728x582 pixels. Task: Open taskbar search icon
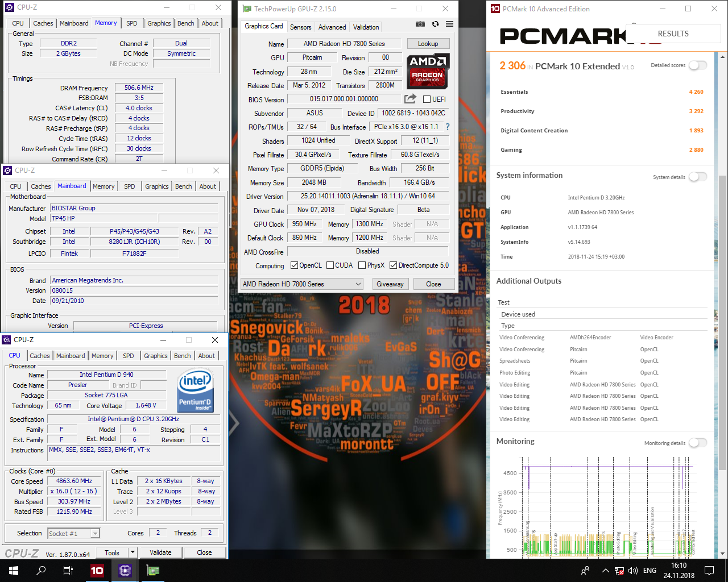coord(41,570)
